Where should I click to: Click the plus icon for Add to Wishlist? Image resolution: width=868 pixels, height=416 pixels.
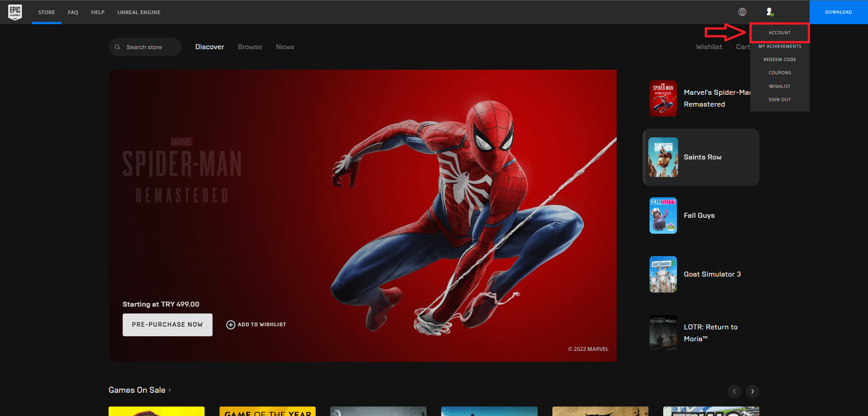[x=231, y=324]
